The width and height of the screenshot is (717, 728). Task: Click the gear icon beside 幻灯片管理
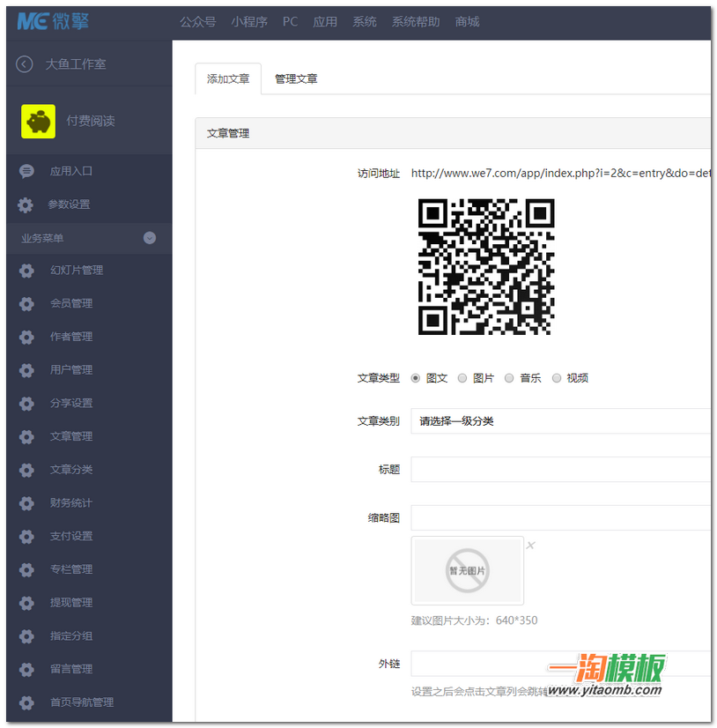(26, 271)
